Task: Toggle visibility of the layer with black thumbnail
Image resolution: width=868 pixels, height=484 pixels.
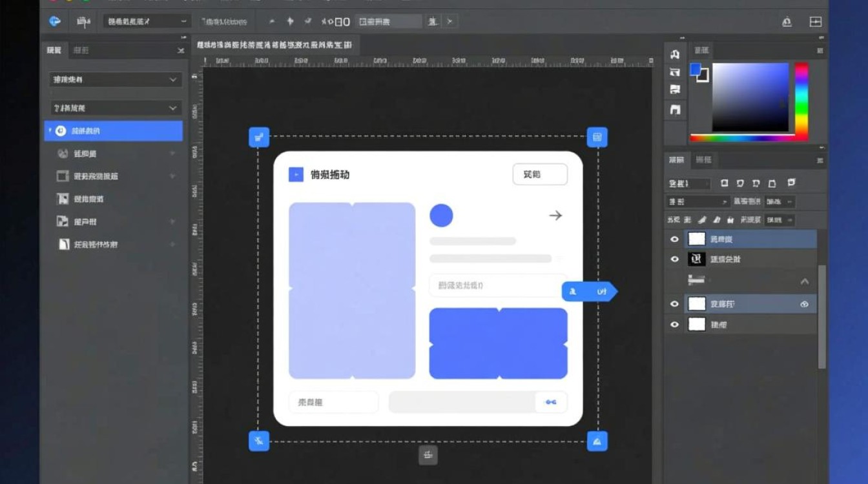Action: 674,259
